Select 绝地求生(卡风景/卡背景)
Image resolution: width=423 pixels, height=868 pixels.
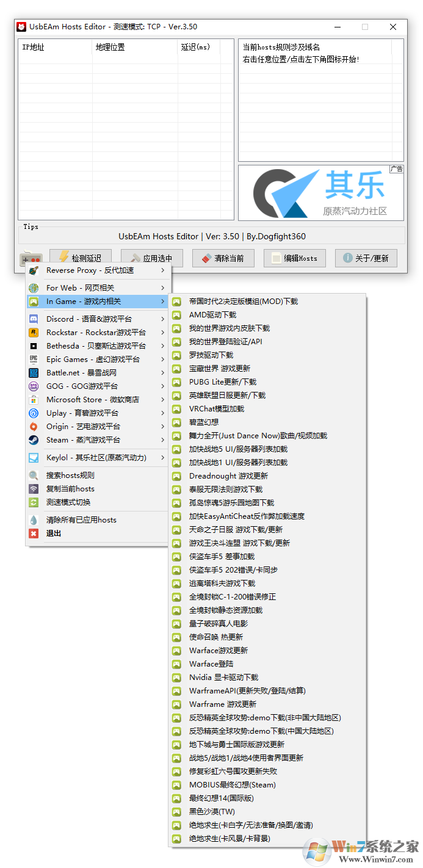click(x=267, y=838)
